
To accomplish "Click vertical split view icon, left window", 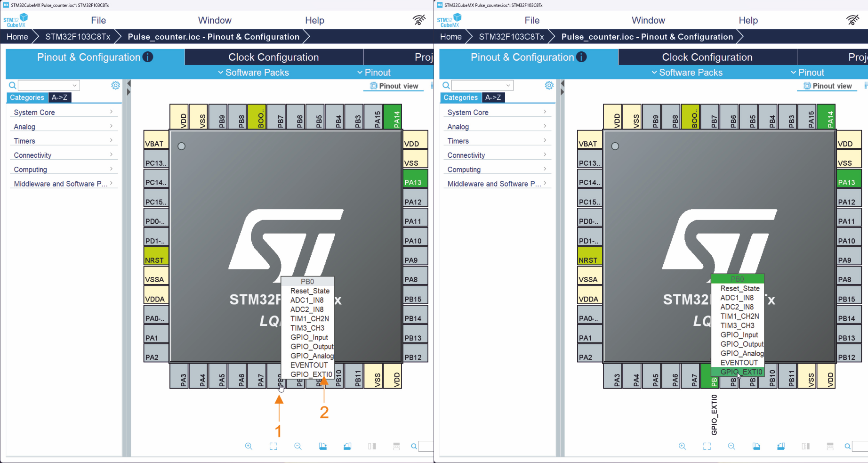I will 372,446.
